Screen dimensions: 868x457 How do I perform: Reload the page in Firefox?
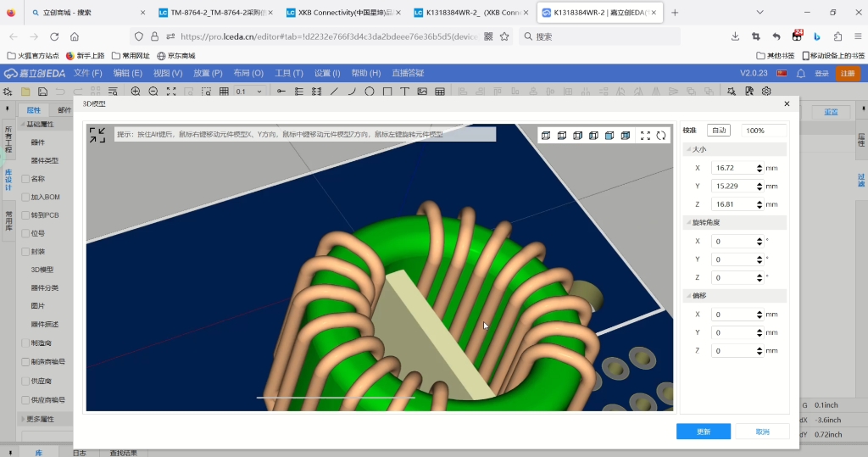(x=54, y=36)
